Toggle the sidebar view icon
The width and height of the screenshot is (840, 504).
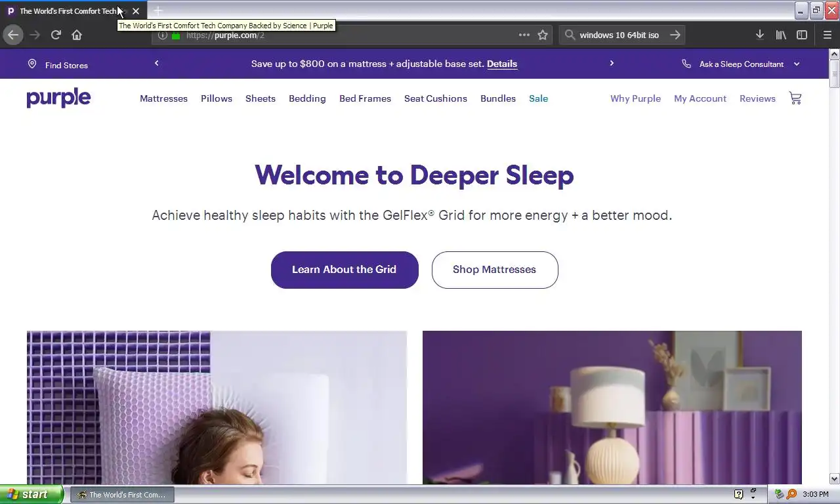coord(802,35)
